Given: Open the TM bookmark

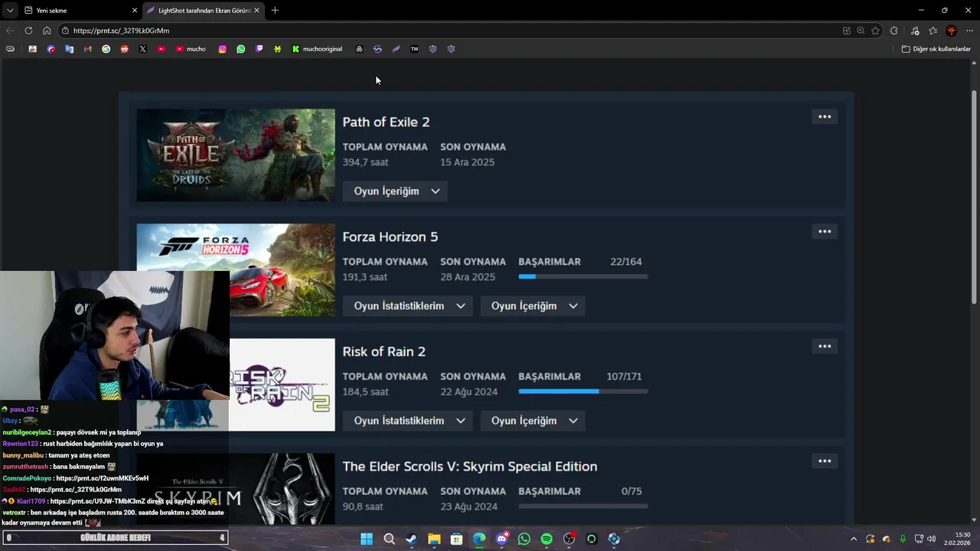Looking at the screenshot, I should [x=414, y=49].
